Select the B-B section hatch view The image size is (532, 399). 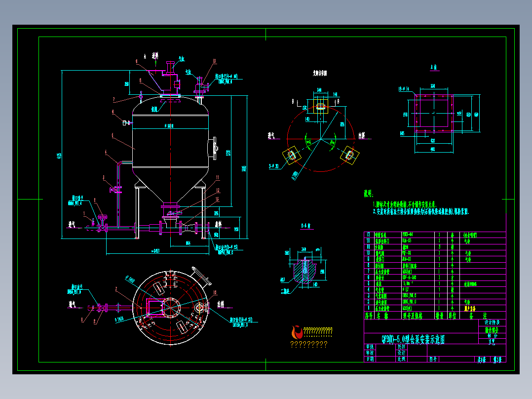click(306, 269)
